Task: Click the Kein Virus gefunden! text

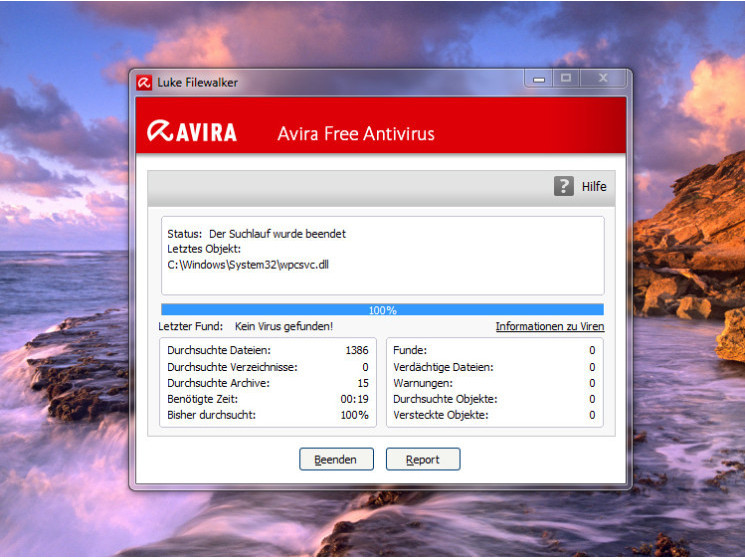Action: click(284, 326)
